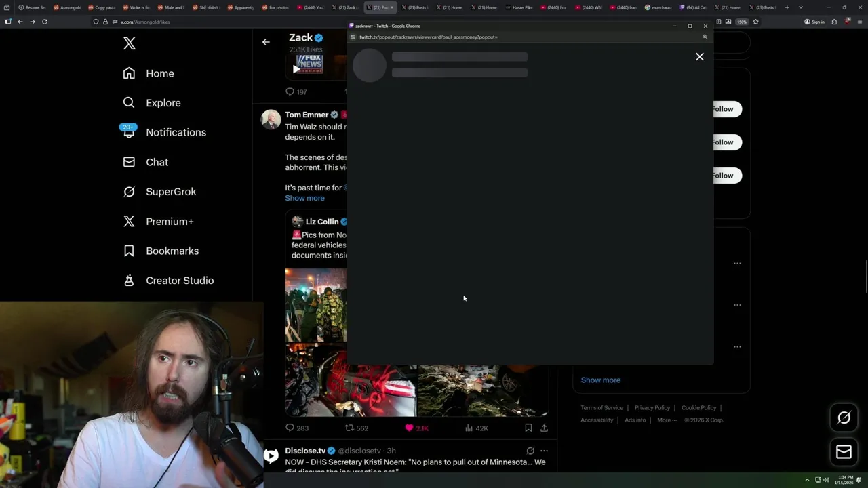868x488 pixels.
Task: Open the X logo home icon
Action: tap(129, 44)
